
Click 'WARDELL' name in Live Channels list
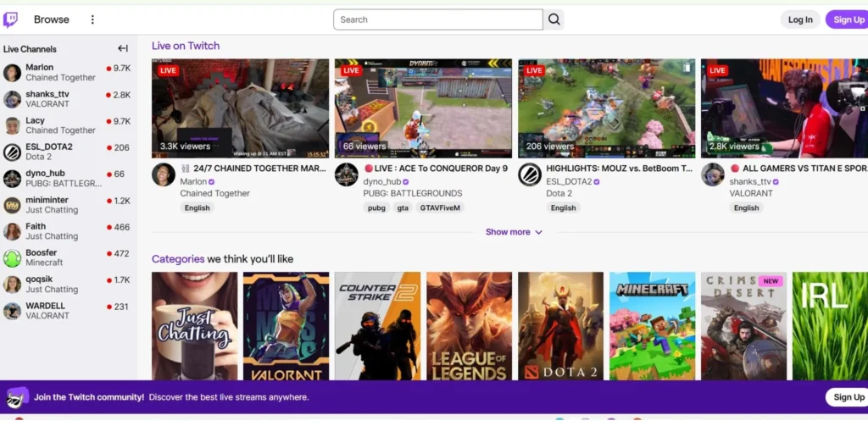[46, 306]
